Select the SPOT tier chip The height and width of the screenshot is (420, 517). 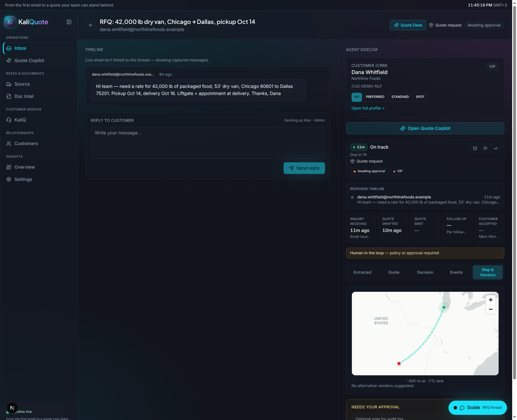(420, 97)
